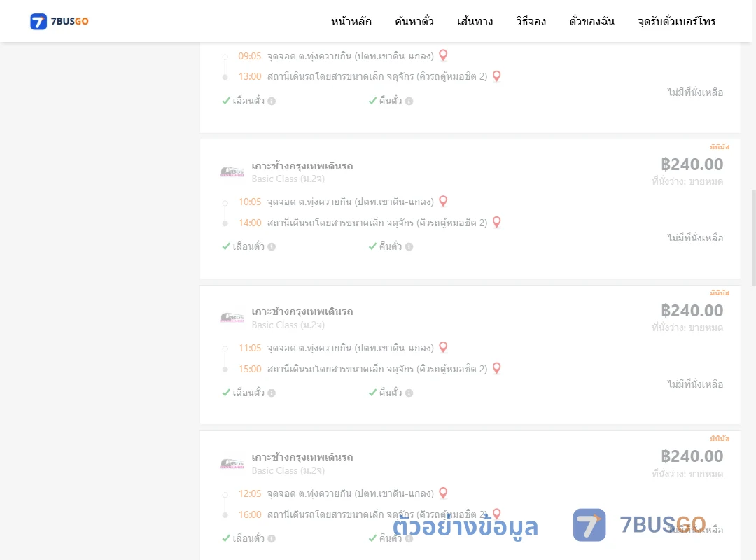Image resolution: width=756 pixels, height=560 pixels.
Task: Click ไม่มีที่นั่งเหลือ label in 10:05 trip
Action: 695,238
